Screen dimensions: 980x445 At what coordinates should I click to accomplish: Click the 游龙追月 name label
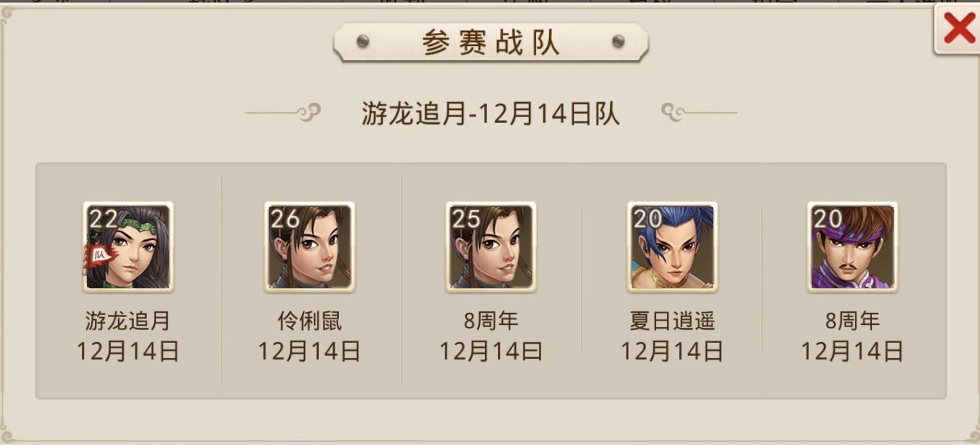(128, 321)
